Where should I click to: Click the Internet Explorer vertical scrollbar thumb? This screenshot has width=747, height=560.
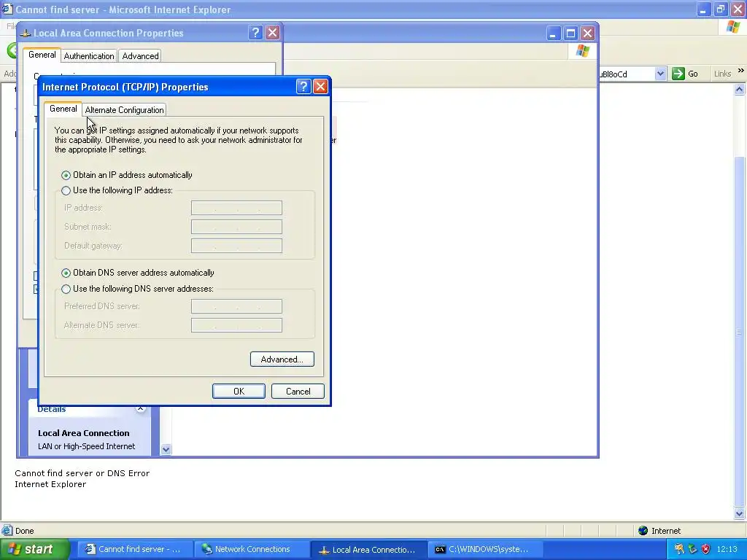pyautogui.click(x=740, y=332)
